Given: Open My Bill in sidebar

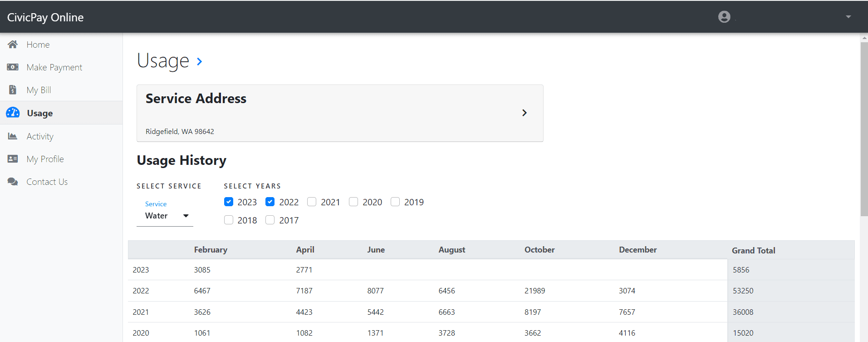Looking at the screenshot, I should 61,89.
